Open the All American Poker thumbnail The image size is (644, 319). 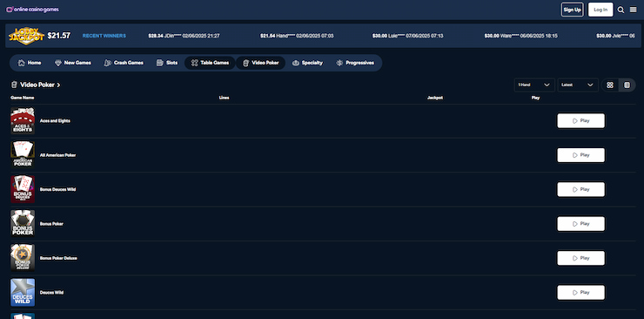pyautogui.click(x=23, y=155)
